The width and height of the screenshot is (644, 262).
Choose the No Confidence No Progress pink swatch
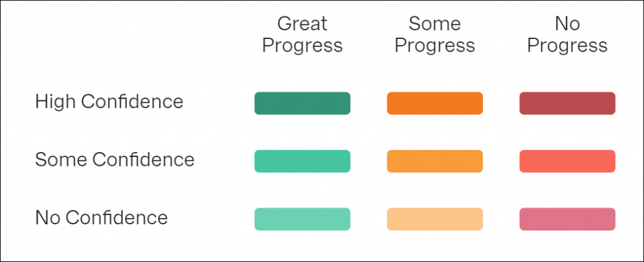click(568, 219)
